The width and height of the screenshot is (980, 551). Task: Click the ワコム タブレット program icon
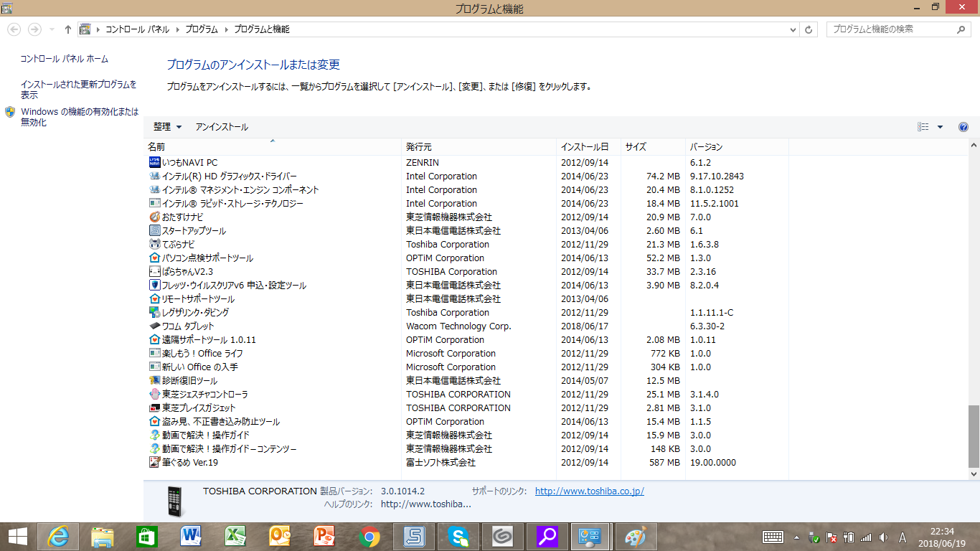154,326
